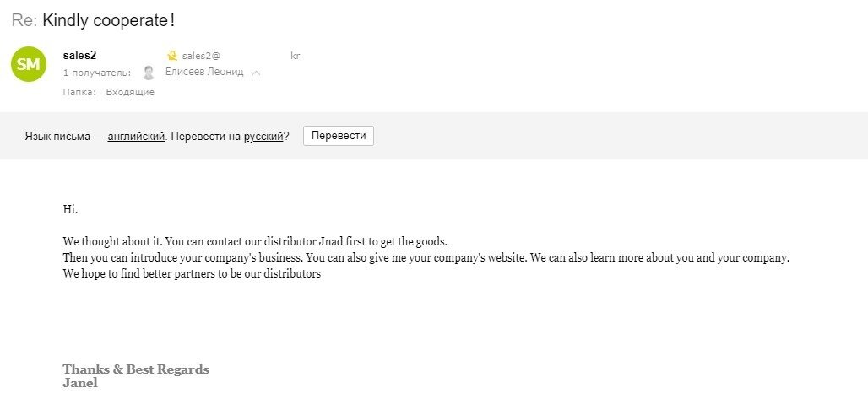Click the grey recipient avatar icon

coord(148,73)
